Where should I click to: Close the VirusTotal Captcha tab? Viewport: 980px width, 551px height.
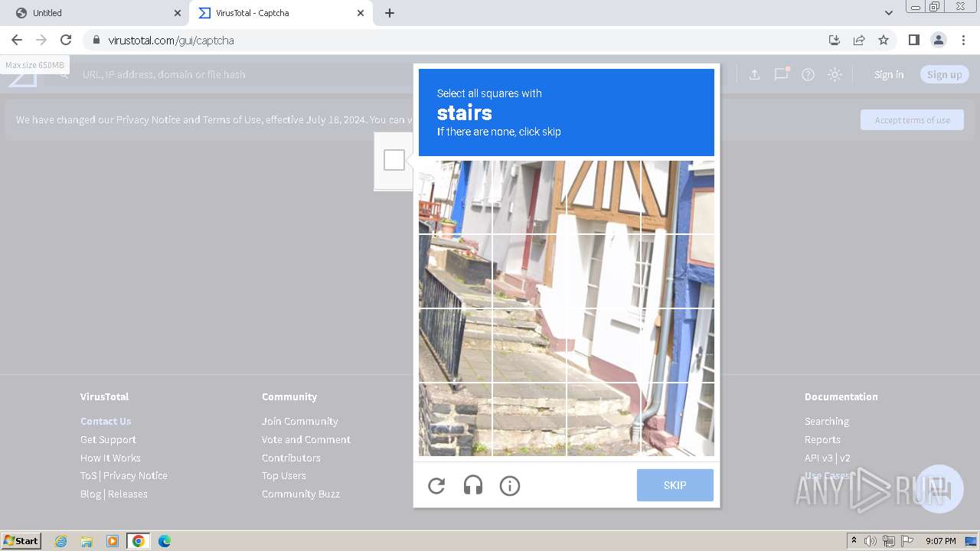(x=361, y=13)
